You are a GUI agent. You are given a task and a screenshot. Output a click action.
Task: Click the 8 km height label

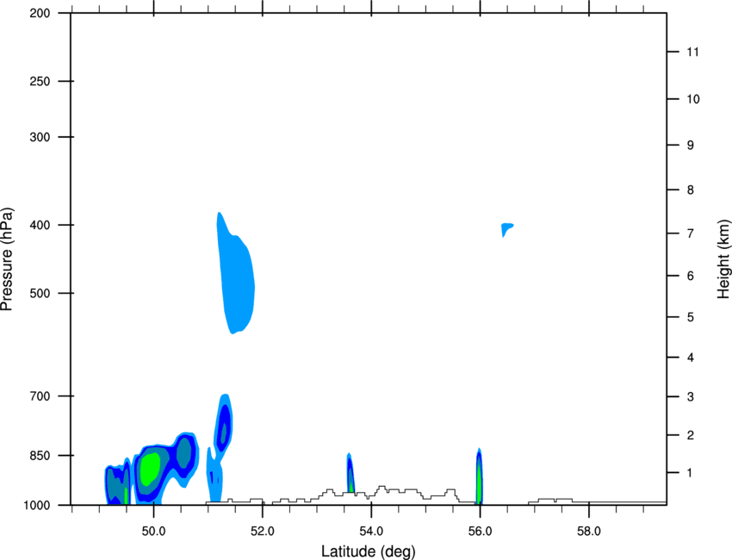point(691,190)
